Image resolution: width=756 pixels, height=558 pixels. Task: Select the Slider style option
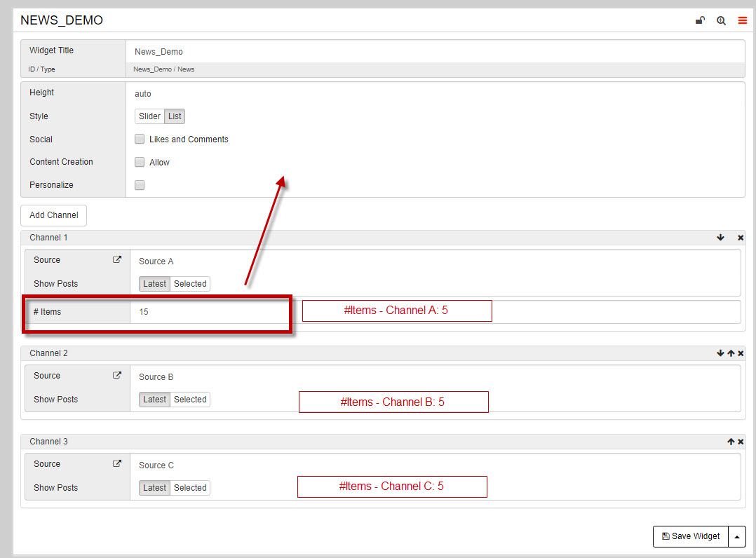(x=149, y=116)
